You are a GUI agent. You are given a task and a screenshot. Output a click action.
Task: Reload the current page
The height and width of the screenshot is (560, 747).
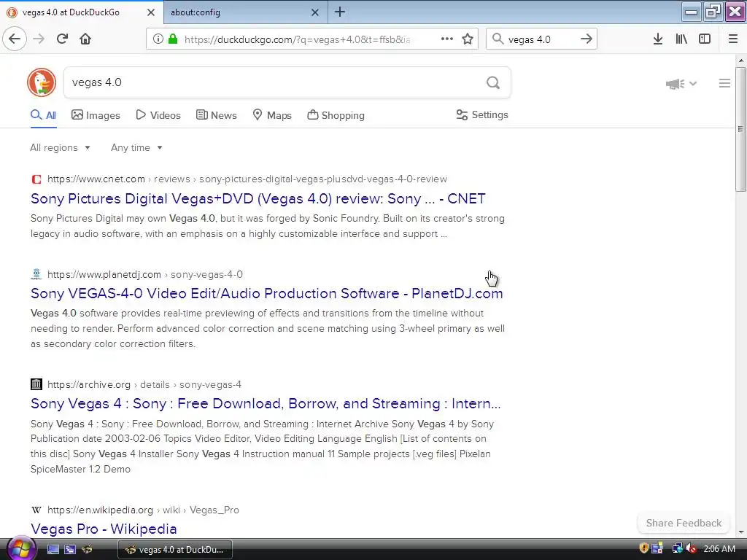(62, 39)
